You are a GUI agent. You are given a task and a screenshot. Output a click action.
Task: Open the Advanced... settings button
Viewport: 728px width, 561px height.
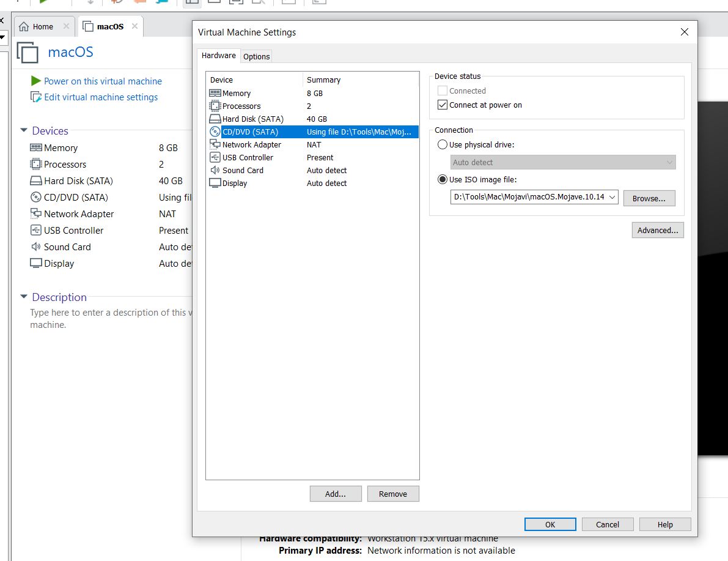pos(658,230)
